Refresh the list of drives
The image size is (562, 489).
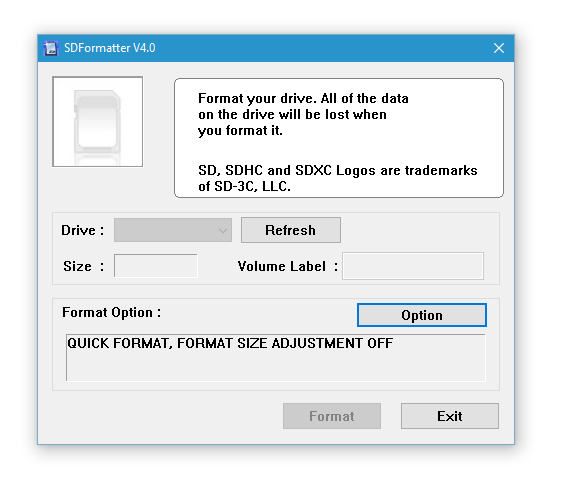click(291, 230)
